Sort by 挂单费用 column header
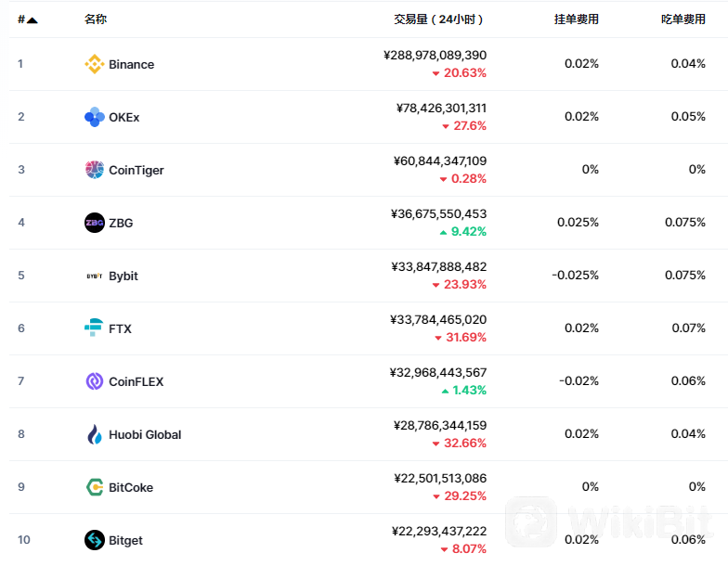The width and height of the screenshot is (728, 566). click(x=576, y=19)
